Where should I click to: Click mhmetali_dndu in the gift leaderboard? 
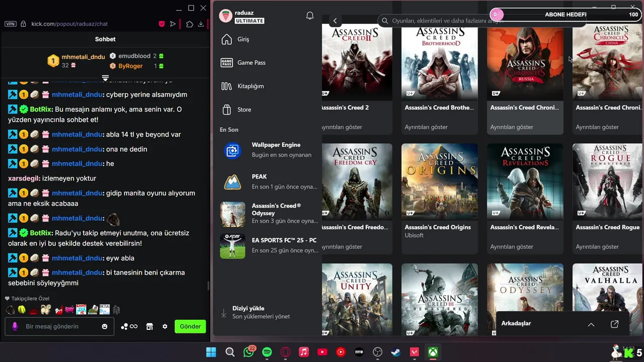(x=83, y=57)
